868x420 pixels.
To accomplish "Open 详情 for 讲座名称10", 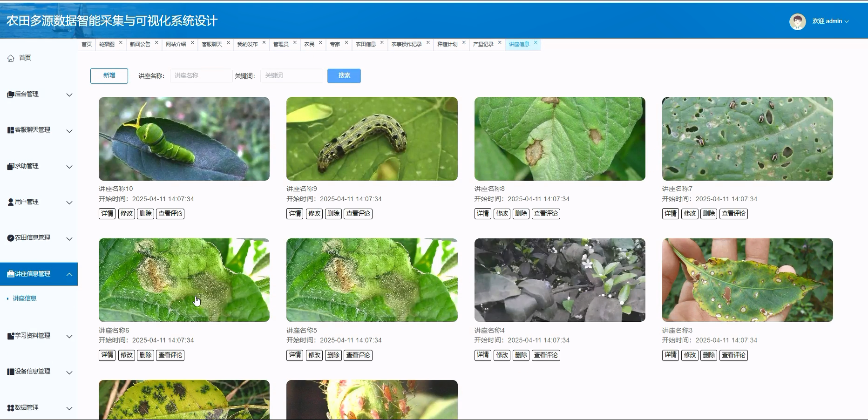I will coord(107,214).
